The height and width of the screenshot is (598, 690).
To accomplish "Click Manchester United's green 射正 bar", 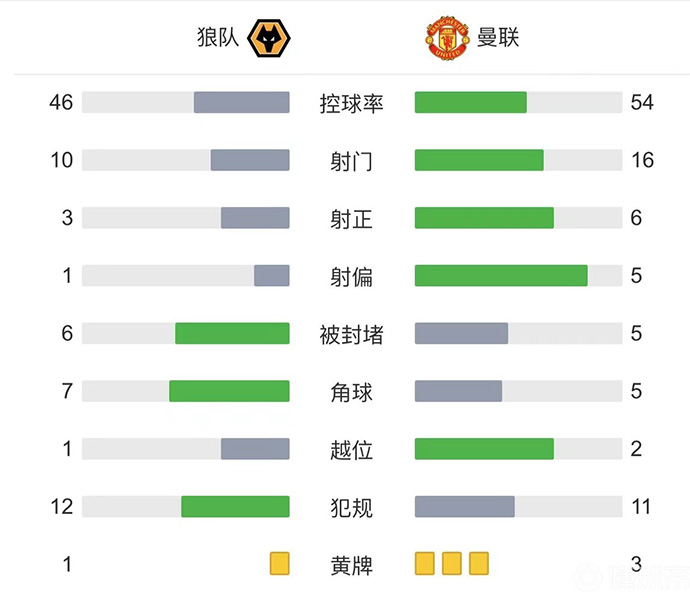I will [x=484, y=218].
